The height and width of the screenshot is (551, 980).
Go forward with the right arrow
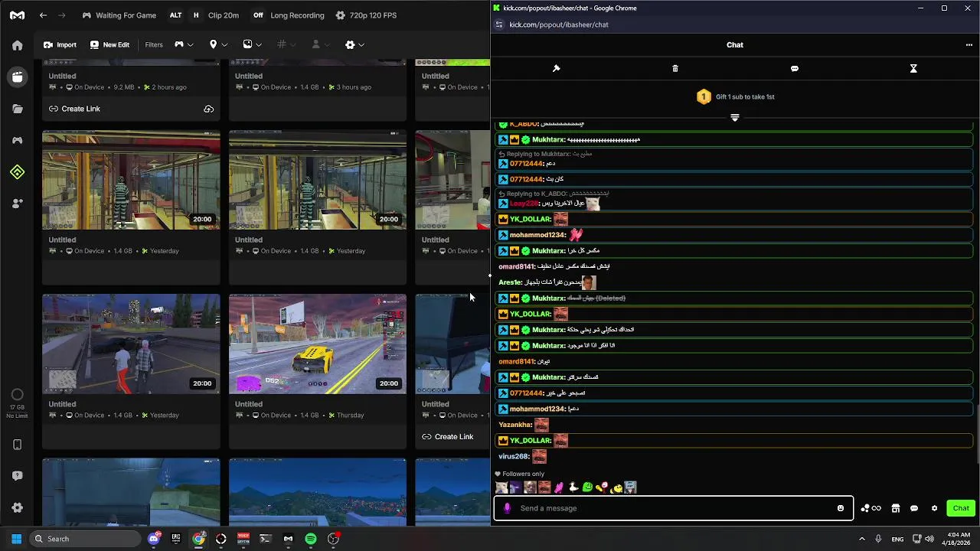[x=62, y=15]
